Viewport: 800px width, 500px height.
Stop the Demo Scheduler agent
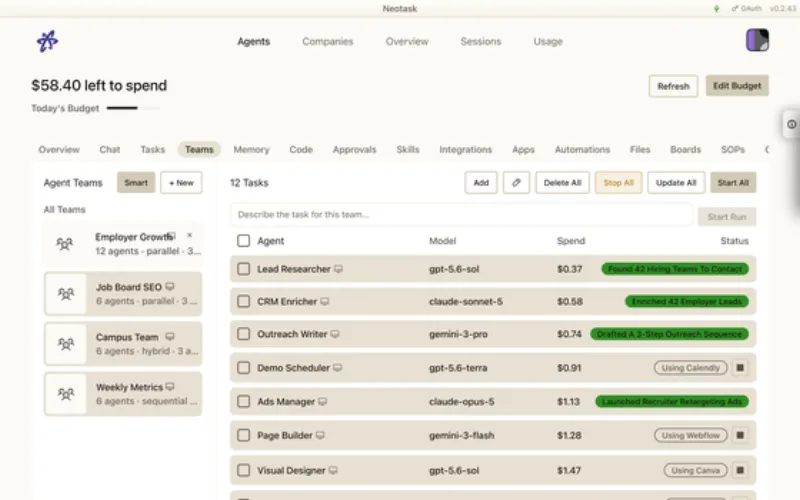tap(740, 368)
